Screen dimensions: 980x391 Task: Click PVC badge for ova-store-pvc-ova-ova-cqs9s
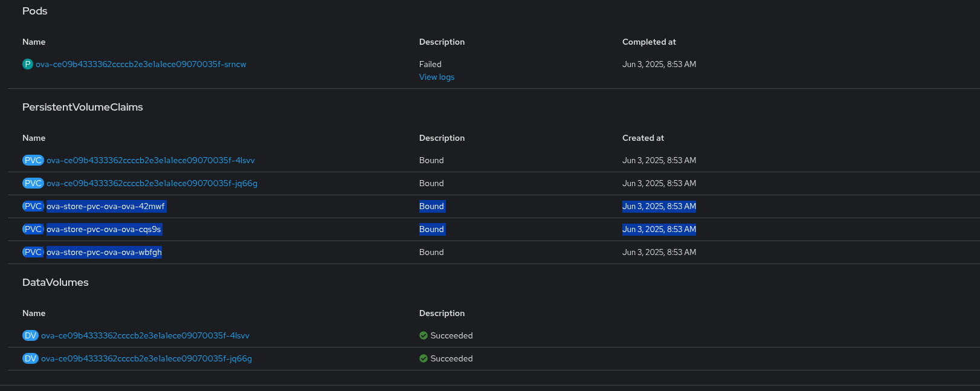tap(33, 229)
